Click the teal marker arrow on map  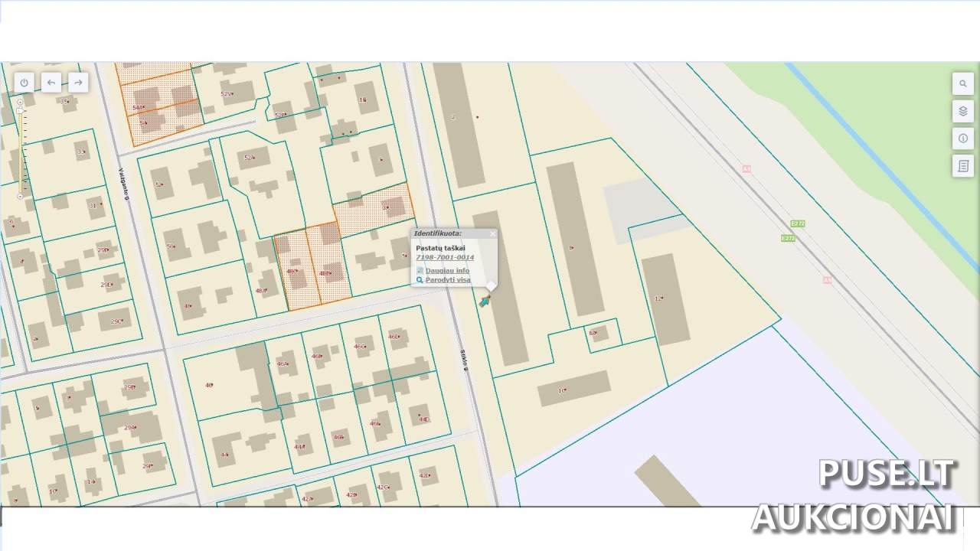coord(485,301)
